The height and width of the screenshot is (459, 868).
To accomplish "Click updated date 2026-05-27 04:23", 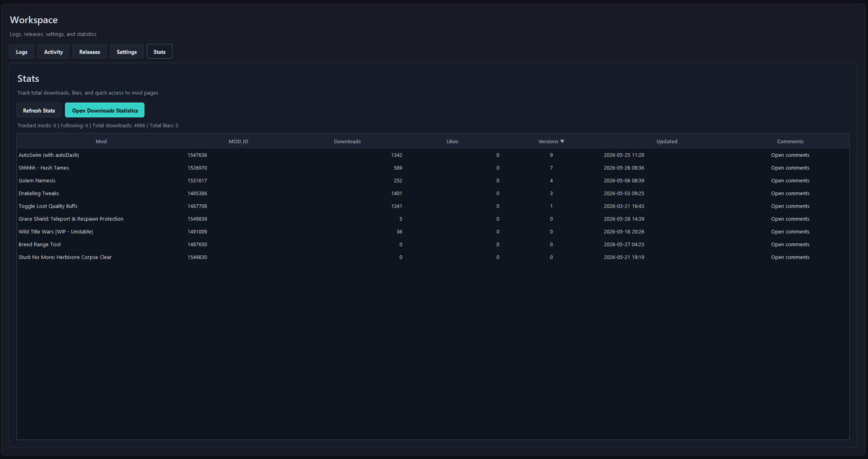I will [x=624, y=244].
